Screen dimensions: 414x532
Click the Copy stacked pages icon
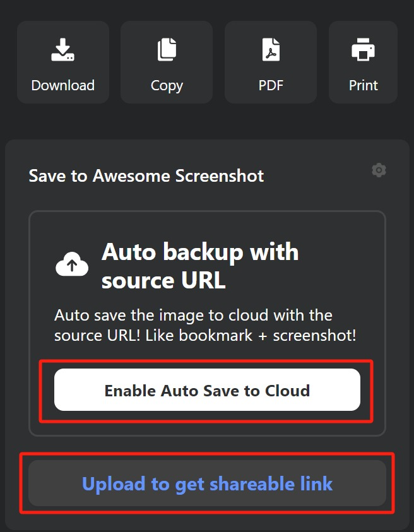167,49
